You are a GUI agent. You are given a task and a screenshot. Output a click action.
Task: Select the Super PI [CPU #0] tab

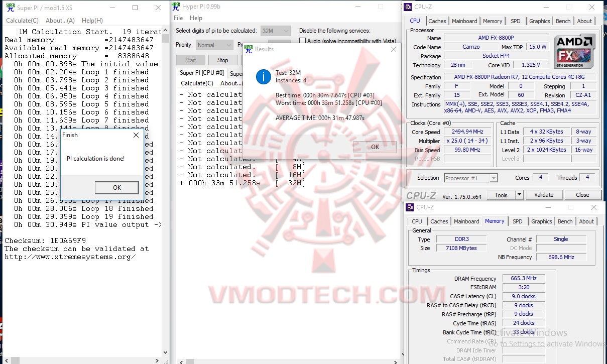pyautogui.click(x=202, y=73)
